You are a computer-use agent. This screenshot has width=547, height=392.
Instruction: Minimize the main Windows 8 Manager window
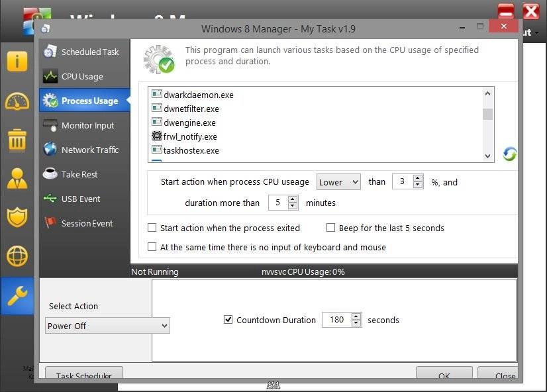505,11
